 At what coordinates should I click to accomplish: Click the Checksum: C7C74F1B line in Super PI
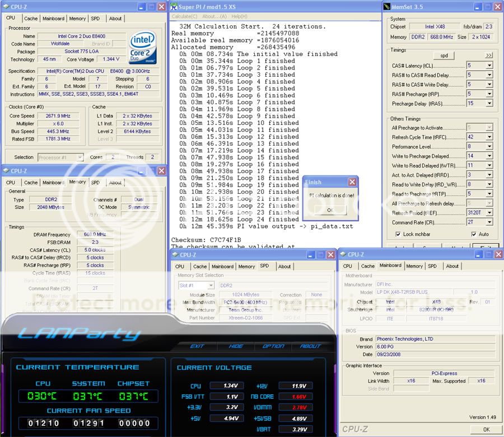coord(206,240)
